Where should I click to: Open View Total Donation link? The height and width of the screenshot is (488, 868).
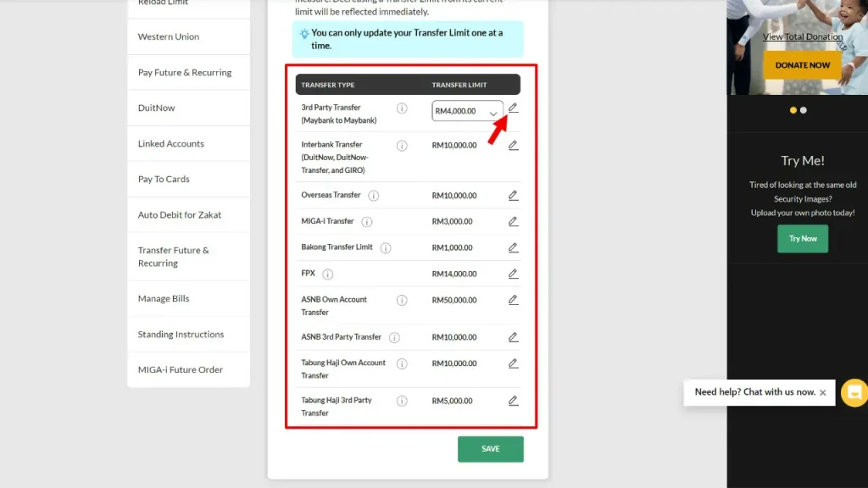803,36
